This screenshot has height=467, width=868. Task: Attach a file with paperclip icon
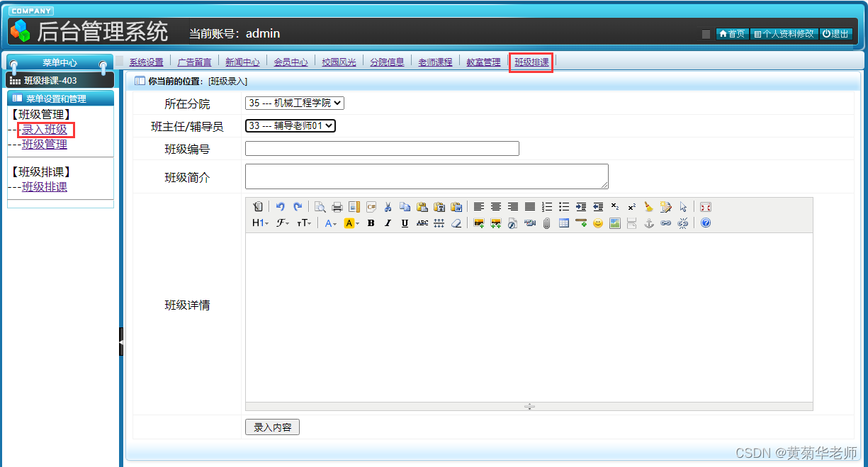(x=547, y=223)
